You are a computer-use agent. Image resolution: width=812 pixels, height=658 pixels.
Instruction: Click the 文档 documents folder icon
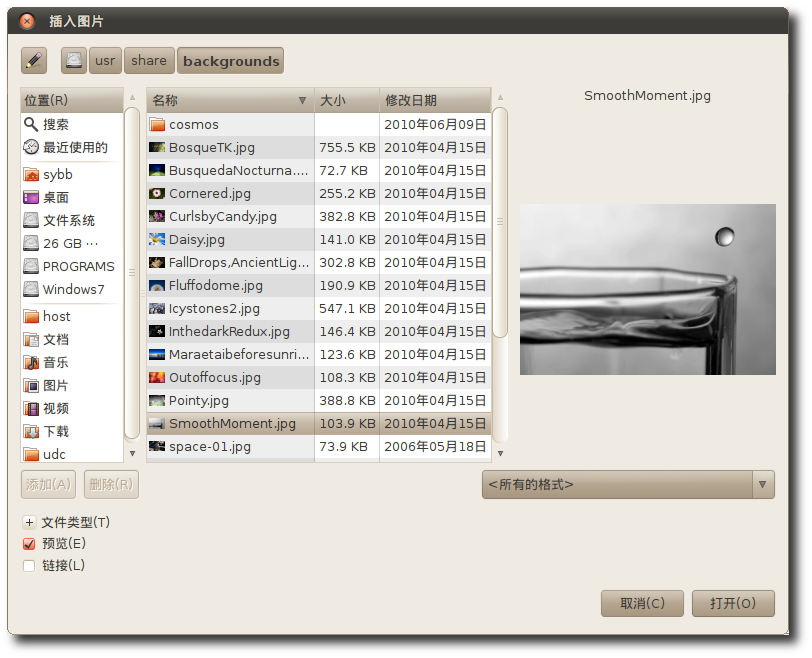click(x=31, y=340)
